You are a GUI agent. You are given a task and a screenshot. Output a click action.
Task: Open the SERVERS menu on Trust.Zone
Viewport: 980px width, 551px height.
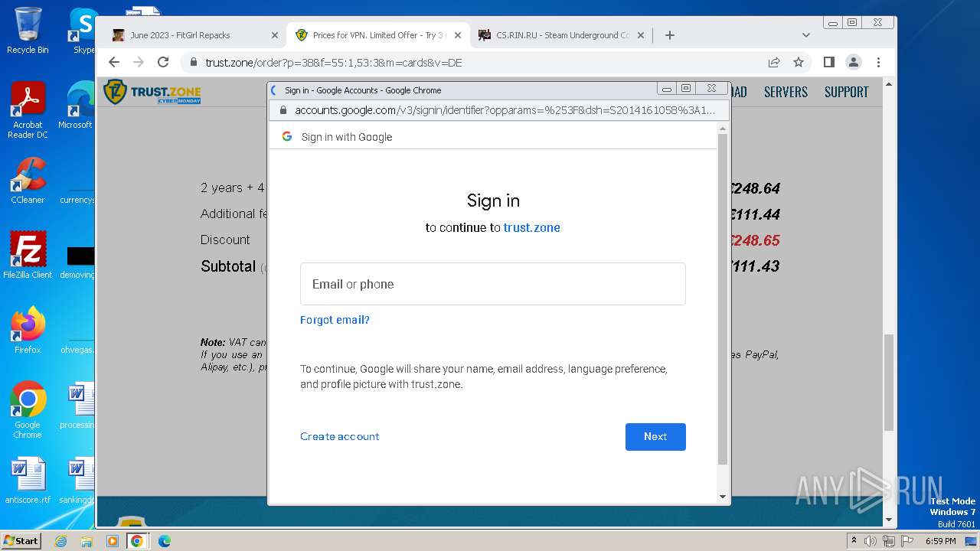pos(786,92)
